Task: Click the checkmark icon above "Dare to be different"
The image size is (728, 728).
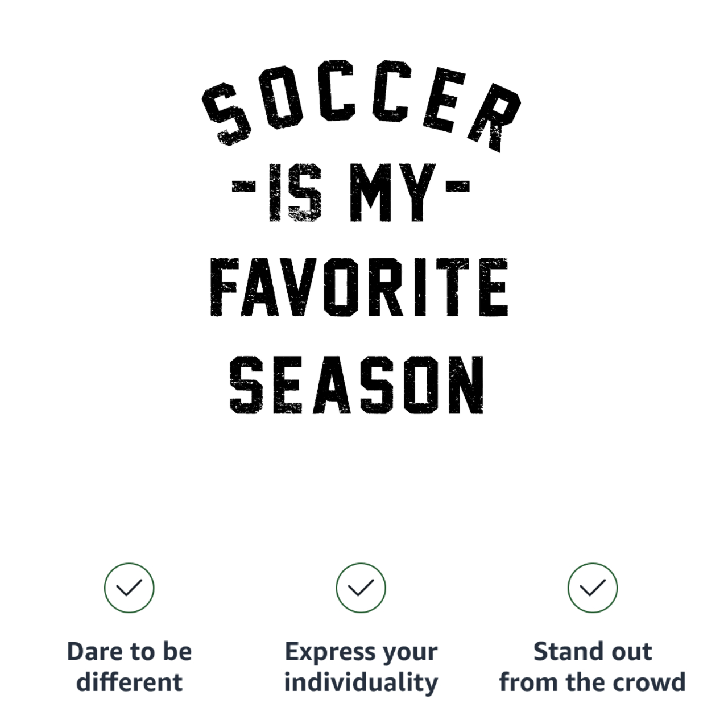Action: (x=129, y=588)
